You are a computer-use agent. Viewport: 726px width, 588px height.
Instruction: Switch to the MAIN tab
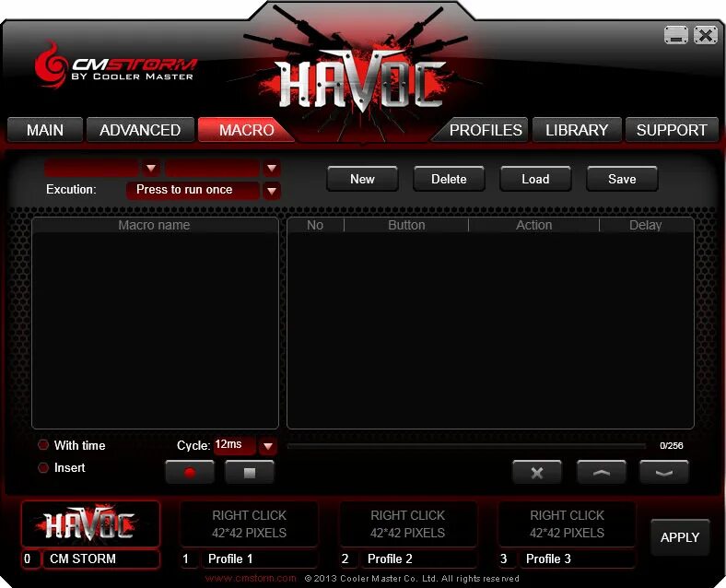click(x=45, y=130)
